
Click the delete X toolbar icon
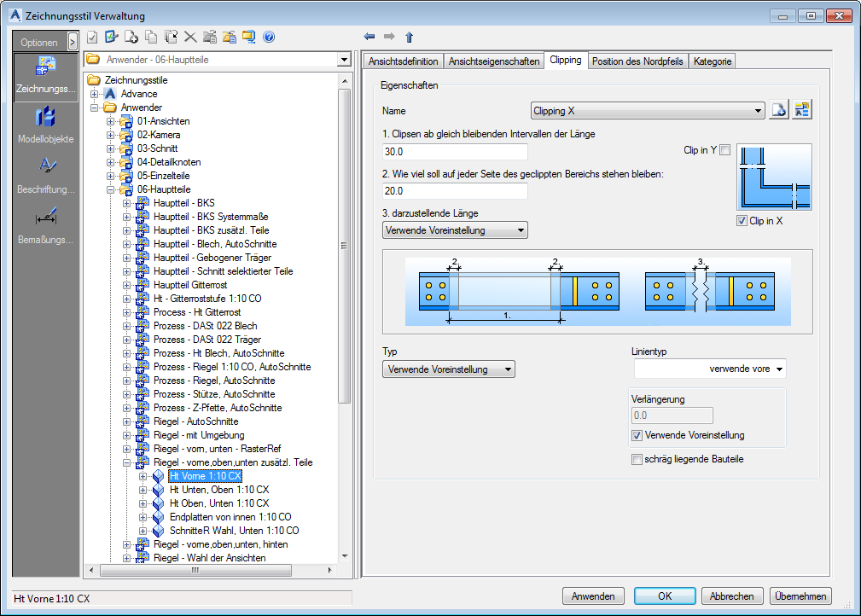point(190,37)
